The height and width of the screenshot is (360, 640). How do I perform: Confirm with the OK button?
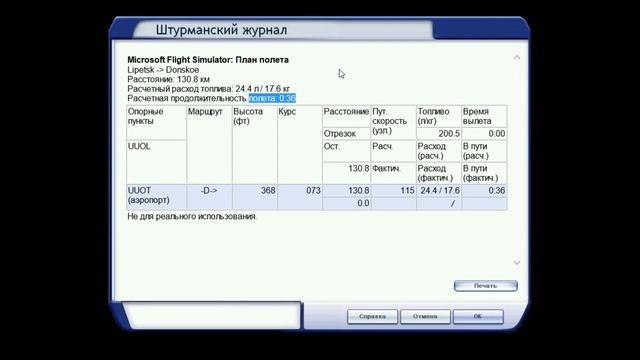click(x=478, y=316)
